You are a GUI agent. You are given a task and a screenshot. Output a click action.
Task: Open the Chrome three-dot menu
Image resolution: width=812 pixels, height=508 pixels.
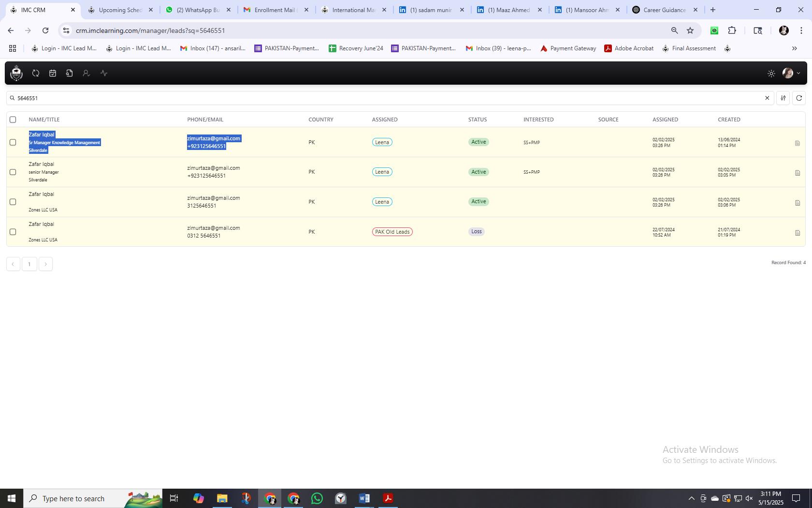[801, 30]
